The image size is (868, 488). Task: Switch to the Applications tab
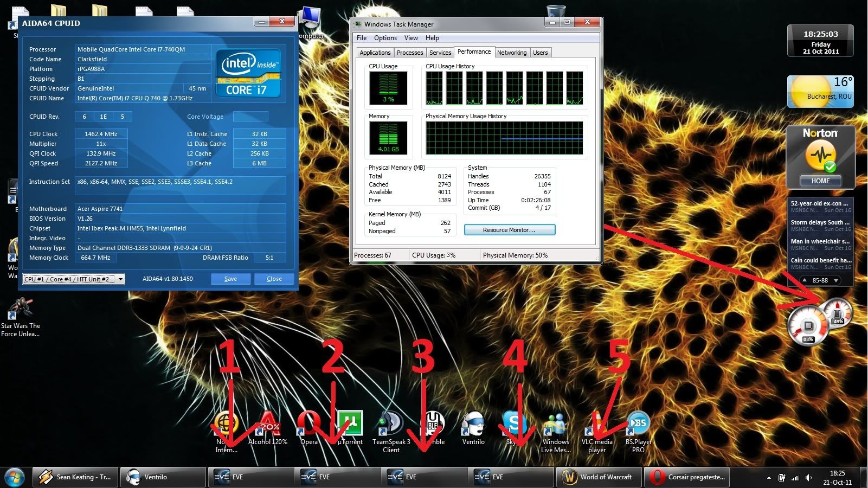(375, 53)
